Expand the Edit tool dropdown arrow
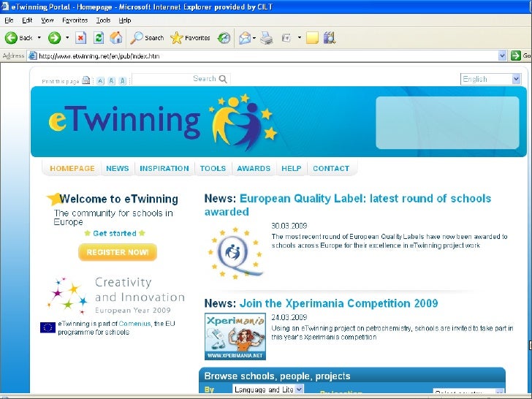Image resolution: width=532 pixels, height=399 pixels. (300, 38)
